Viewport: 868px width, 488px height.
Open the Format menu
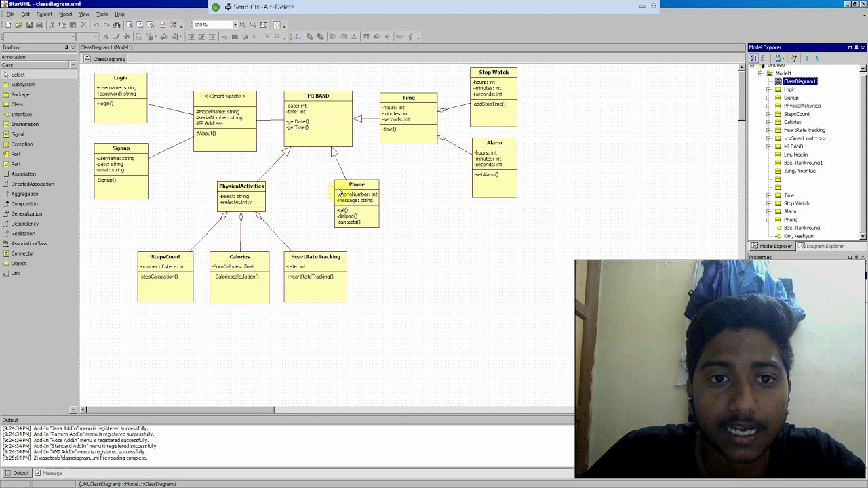[x=44, y=14]
